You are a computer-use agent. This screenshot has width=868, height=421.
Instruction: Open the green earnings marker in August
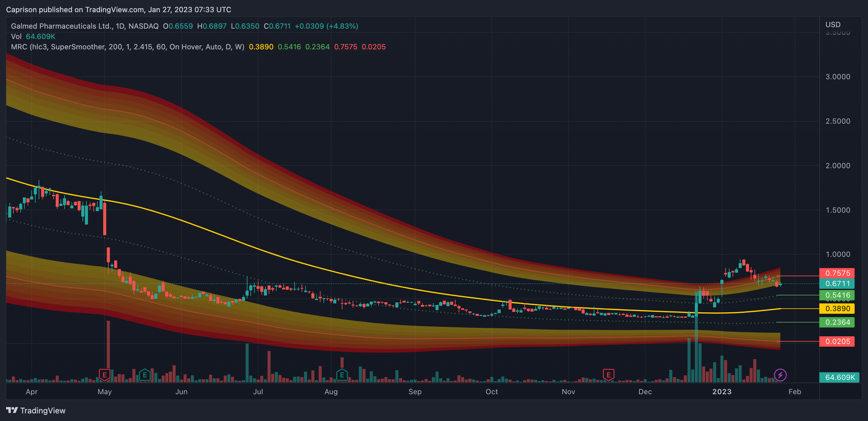[x=342, y=375]
